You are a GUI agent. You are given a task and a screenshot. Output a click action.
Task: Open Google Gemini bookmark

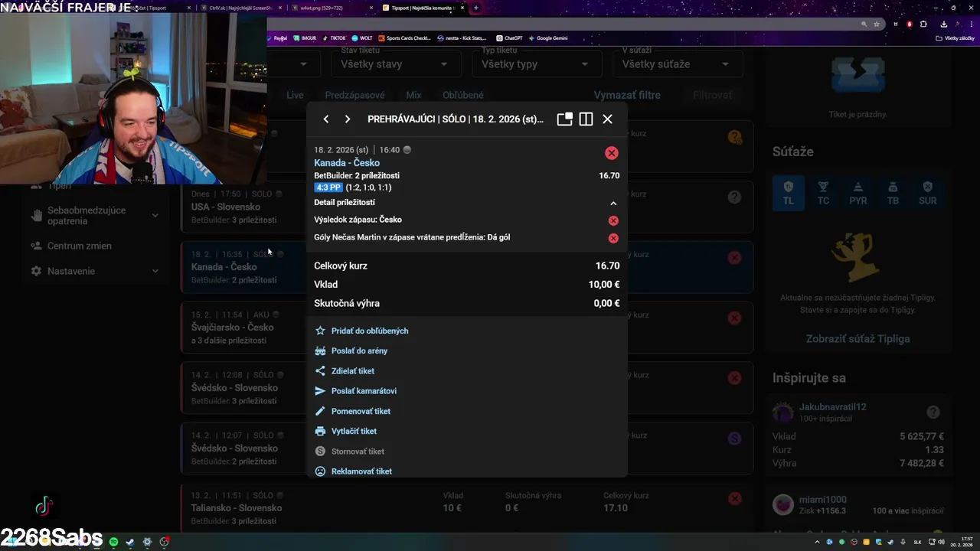click(x=548, y=37)
